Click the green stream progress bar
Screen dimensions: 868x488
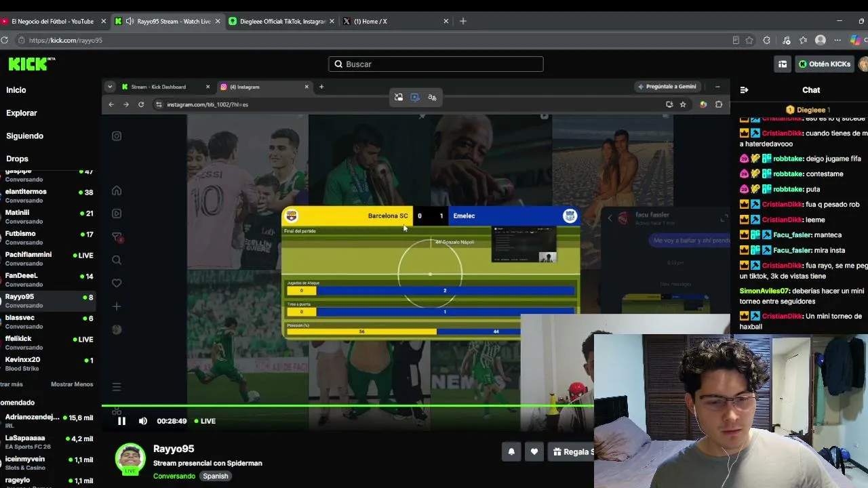coord(347,406)
